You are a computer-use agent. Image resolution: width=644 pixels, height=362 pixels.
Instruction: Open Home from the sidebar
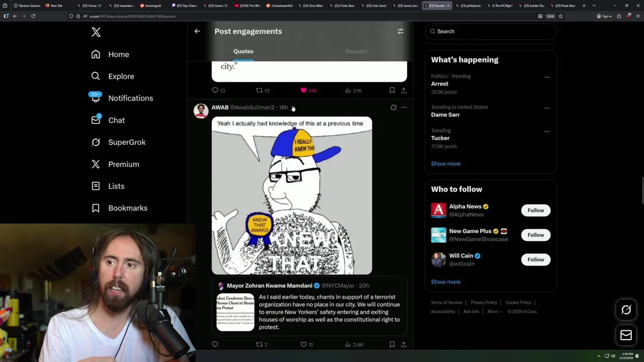coord(110,54)
